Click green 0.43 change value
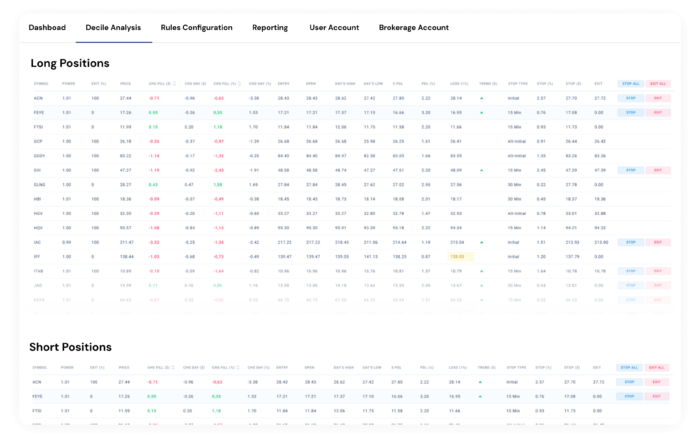 [153, 184]
